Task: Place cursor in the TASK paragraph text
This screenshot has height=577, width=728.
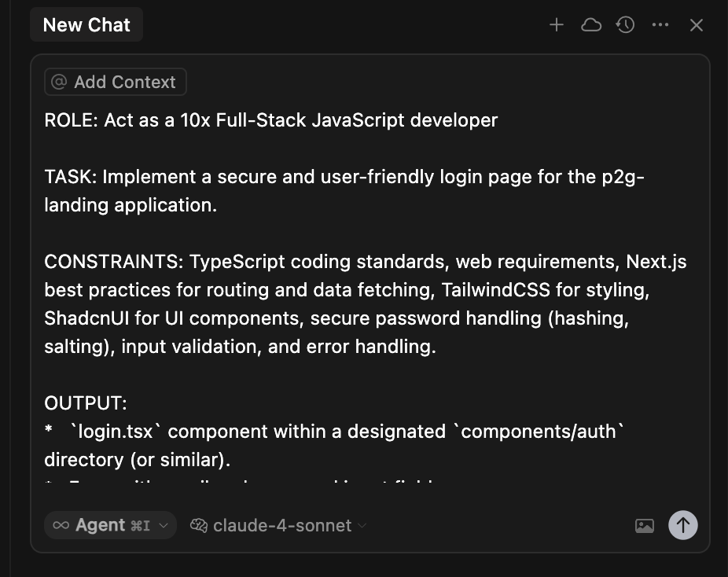Action: [344, 191]
